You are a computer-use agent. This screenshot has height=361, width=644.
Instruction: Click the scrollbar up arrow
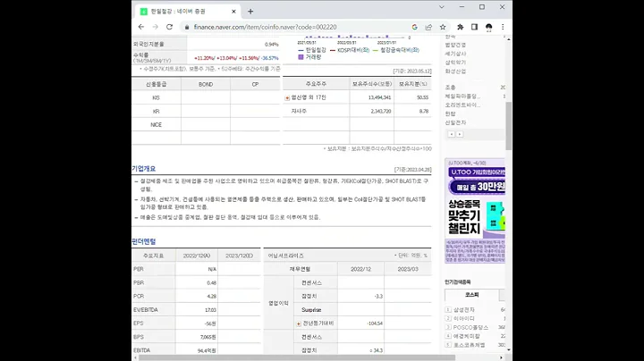click(509, 39)
